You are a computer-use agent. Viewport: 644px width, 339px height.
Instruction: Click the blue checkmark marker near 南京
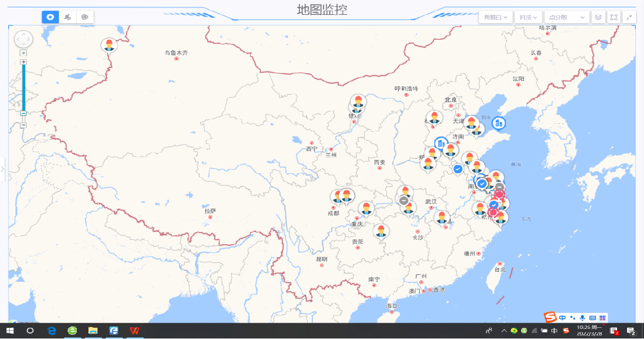pyautogui.click(x=482, y=183)
